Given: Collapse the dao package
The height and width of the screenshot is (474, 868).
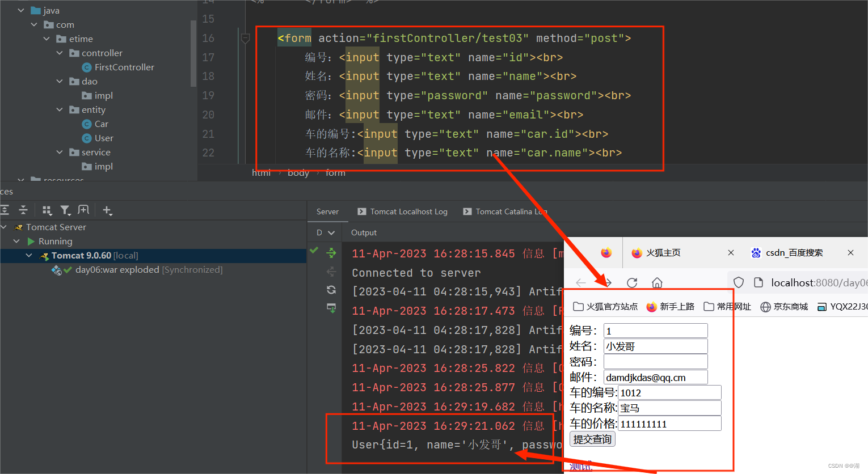Looking at the screenshot, I should (x=60, y=81).
